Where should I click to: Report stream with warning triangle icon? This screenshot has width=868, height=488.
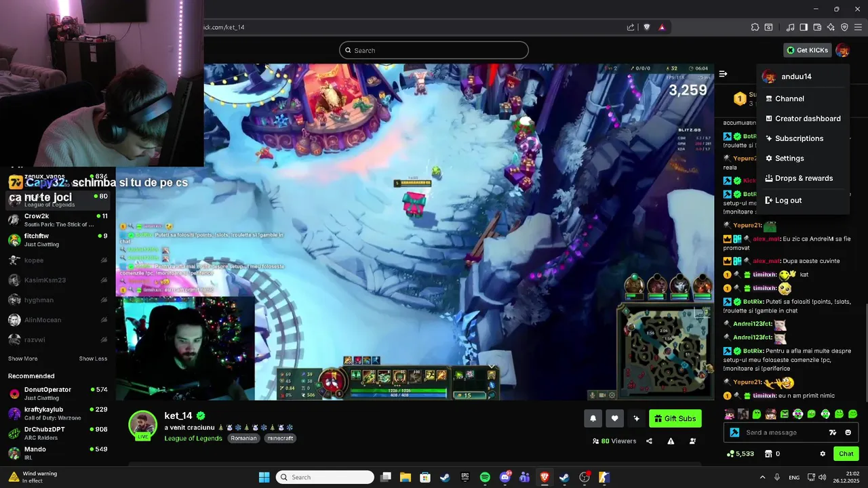point(671,441)
